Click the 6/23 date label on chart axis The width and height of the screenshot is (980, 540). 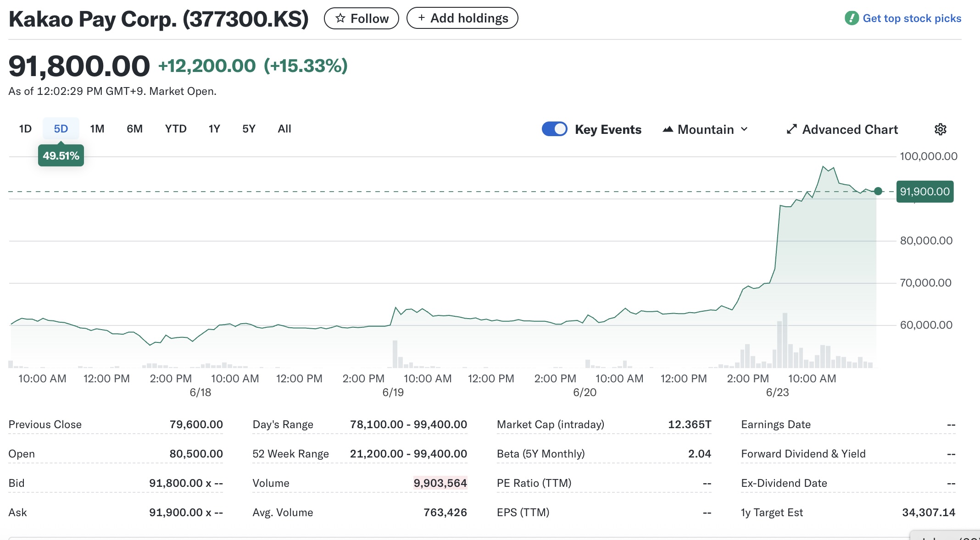point(778,392)
